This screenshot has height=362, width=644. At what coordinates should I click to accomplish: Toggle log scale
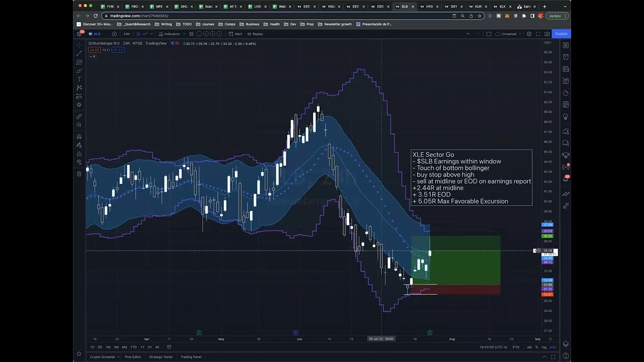point(544,347)
